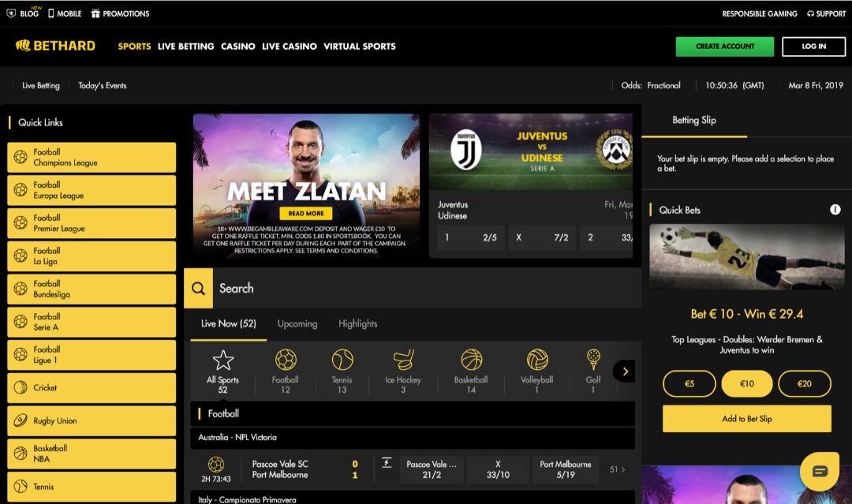Click the Tennis ball icon in Quick Links
Viewport: 852px width, 504px height.
click(20, 487)
